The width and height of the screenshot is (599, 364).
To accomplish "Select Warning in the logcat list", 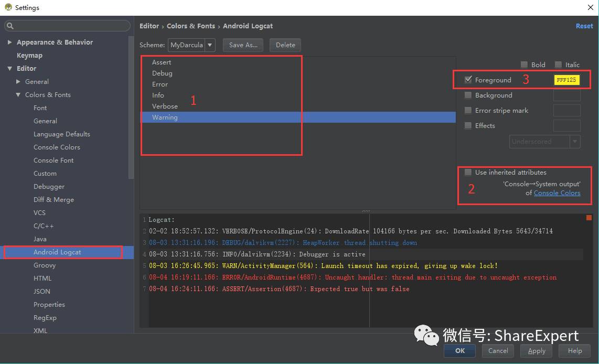I will point(298,117).
